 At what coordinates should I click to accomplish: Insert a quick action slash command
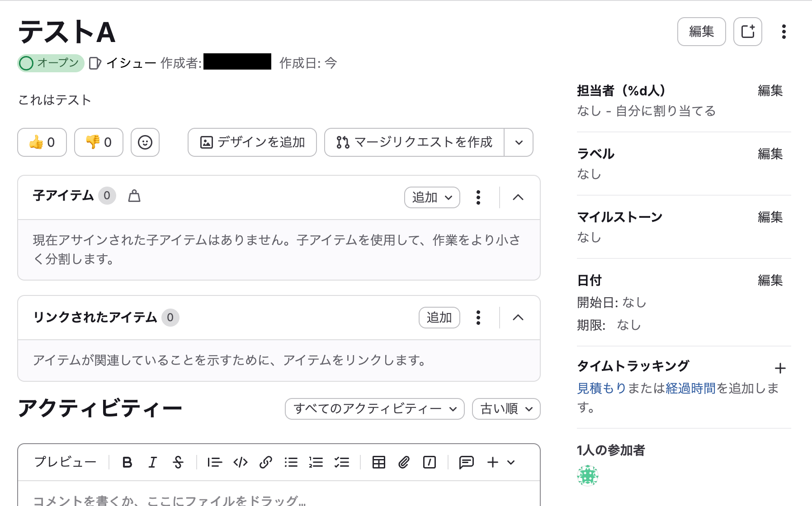click(x=430, y=462)
